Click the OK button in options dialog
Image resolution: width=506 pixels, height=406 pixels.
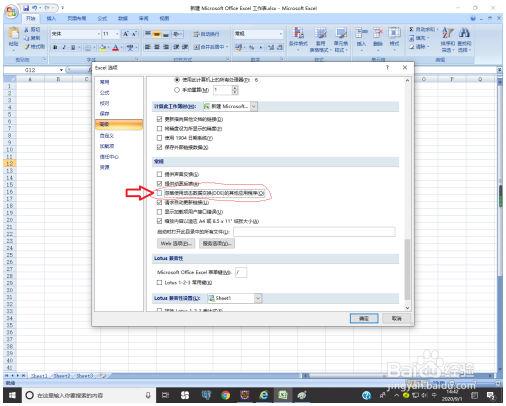tap(364, 318)
